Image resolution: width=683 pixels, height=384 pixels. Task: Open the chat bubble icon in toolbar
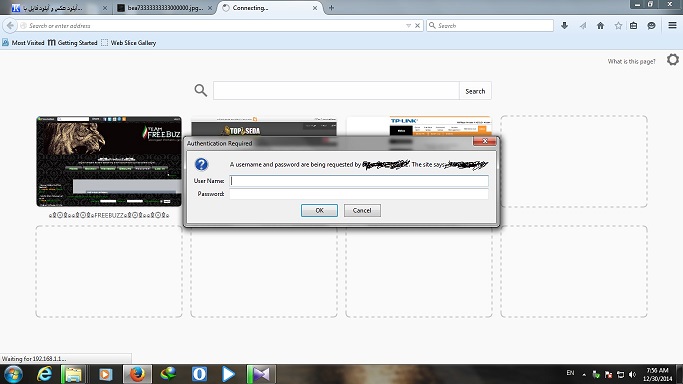click(651, 26)
